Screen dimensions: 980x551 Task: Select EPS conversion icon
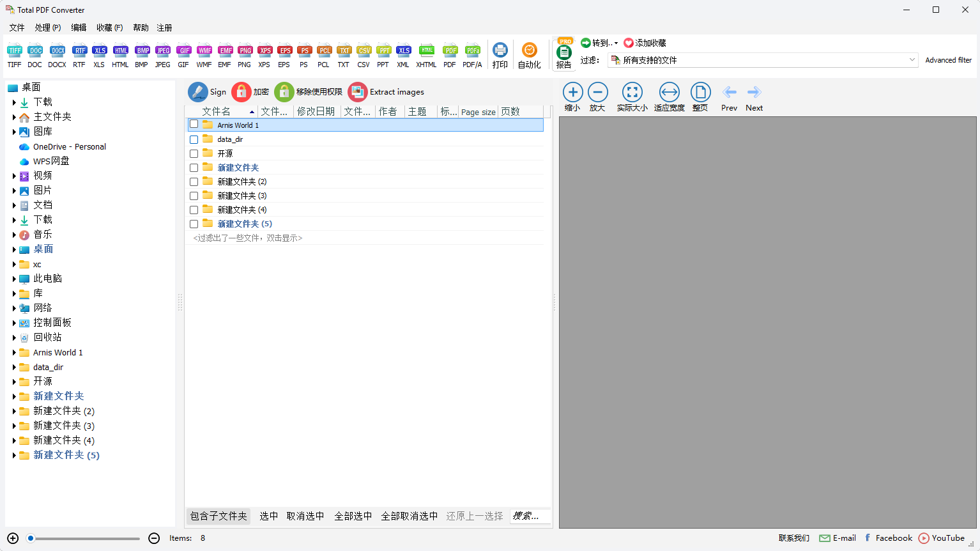click(x=284, y=56)
